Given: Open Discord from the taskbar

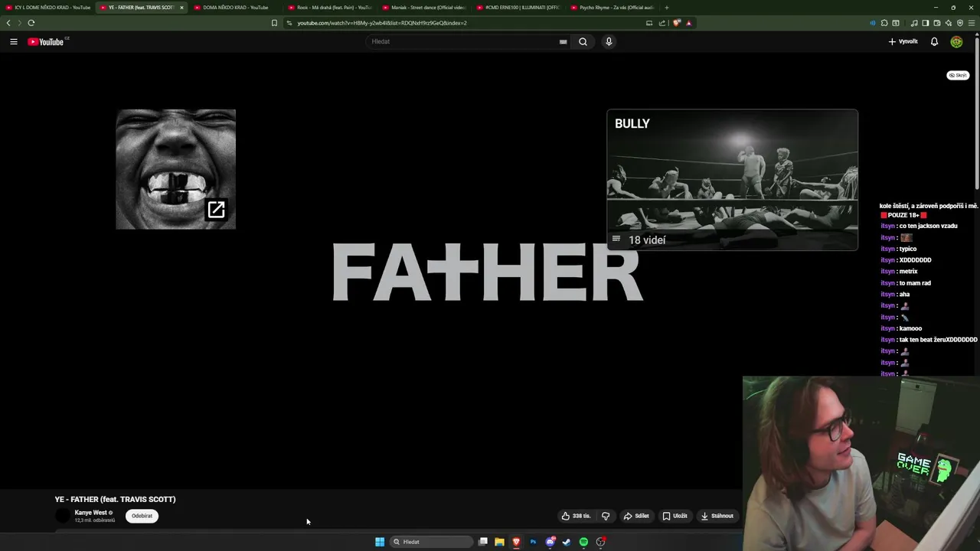Looking at the screenshot, I should coord(550,542).
